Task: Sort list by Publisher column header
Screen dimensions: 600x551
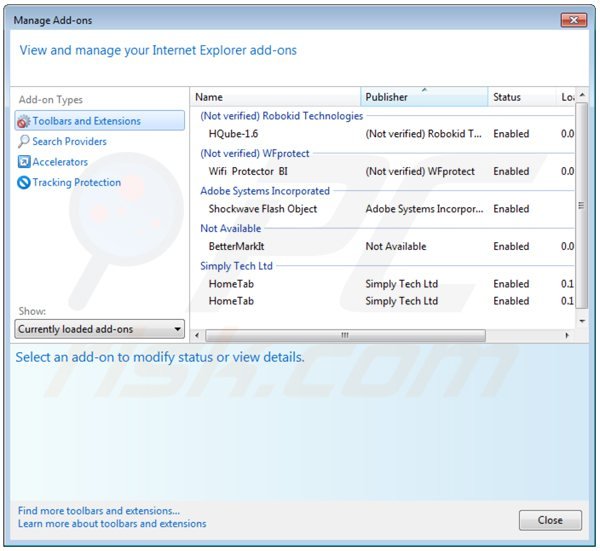Action: (424, 97)
